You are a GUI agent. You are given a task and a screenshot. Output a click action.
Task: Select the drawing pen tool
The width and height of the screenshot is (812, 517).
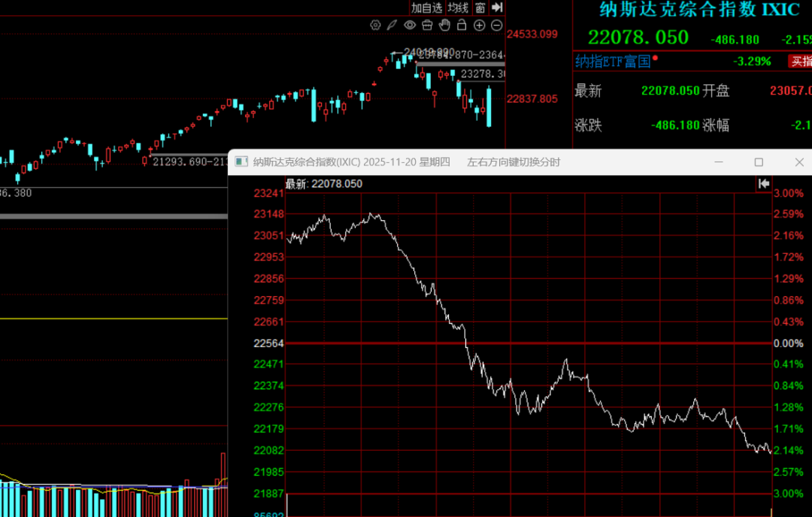click(x=392, y=26)
